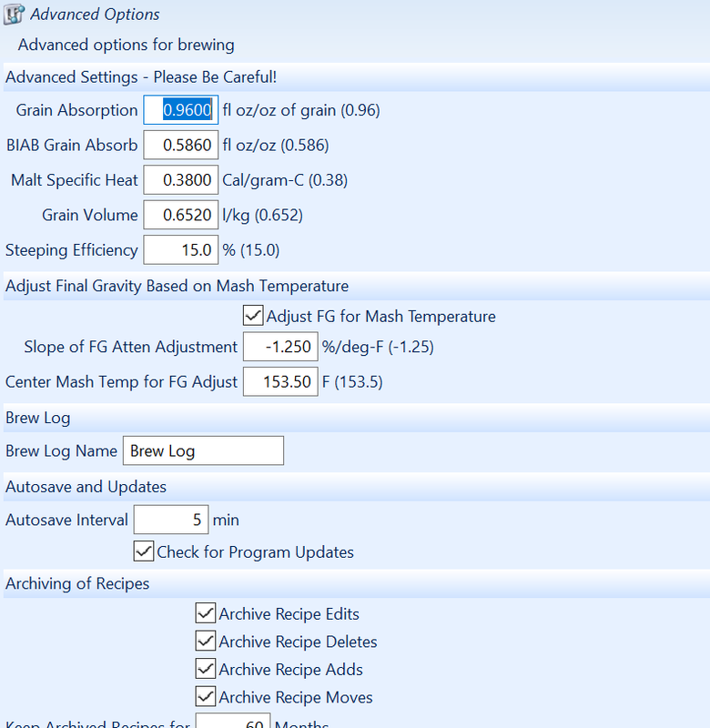This screenshot has height=728, width=710.
Task: Change the Steeping Efficiency value field
Action: click(x=180, y=249)
